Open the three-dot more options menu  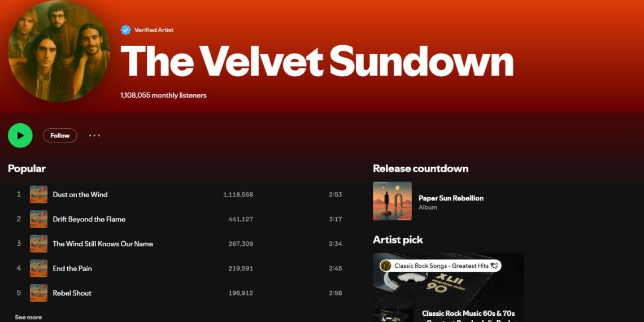(94, 136)
